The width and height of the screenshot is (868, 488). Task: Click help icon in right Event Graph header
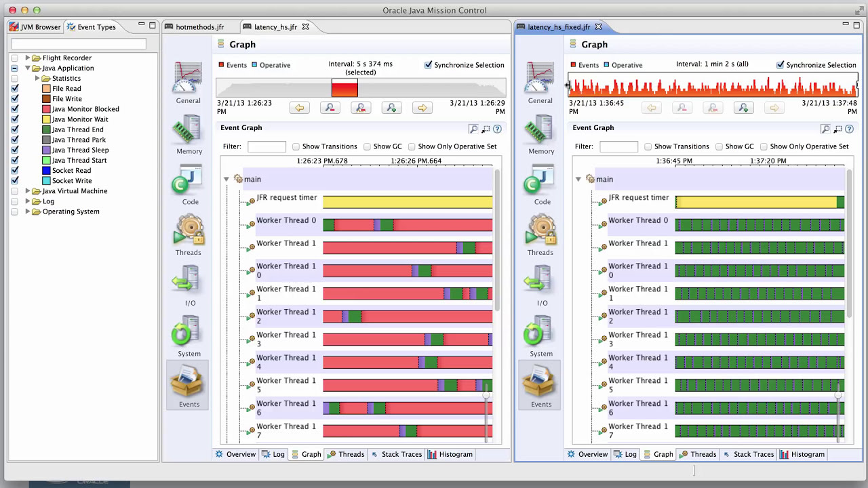(849, 129)
